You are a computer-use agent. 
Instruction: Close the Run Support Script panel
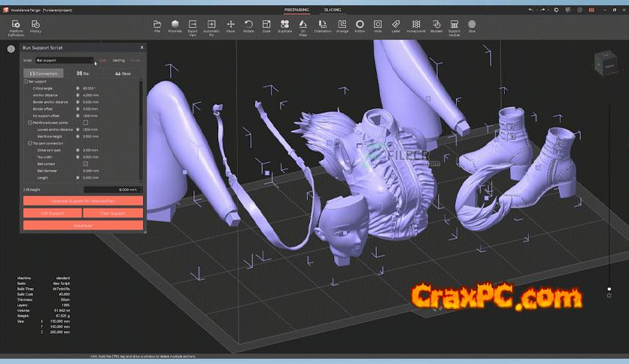point(141,47)
